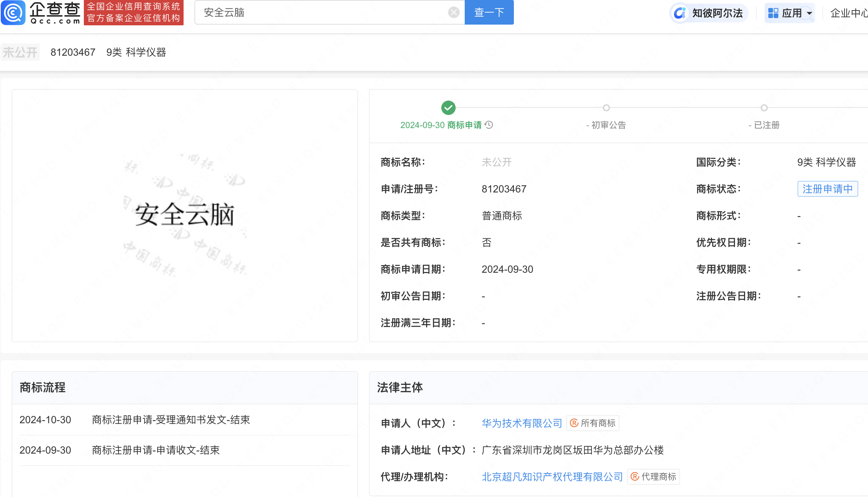868x497 pixels.
Task: Click the Qcc logo icon
Action: pyautogui.click(x=13, y=13)
